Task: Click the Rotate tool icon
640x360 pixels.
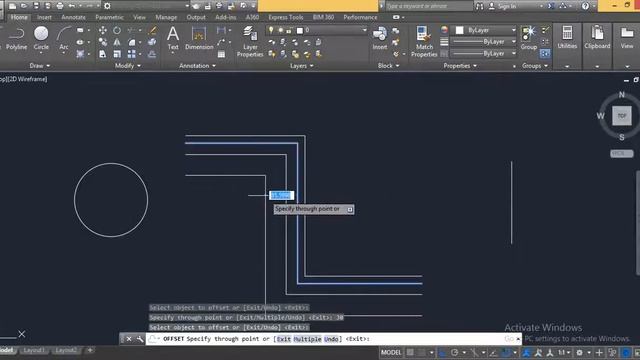Action: (117, 31)
